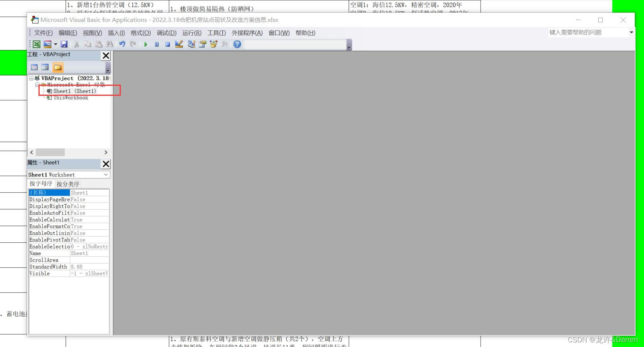
Task: Open toolbar options arrow at end of standard toolbar
Action: 349,45
